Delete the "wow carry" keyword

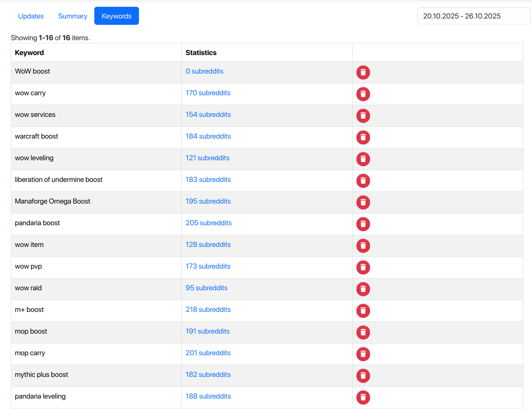(363, 94)
